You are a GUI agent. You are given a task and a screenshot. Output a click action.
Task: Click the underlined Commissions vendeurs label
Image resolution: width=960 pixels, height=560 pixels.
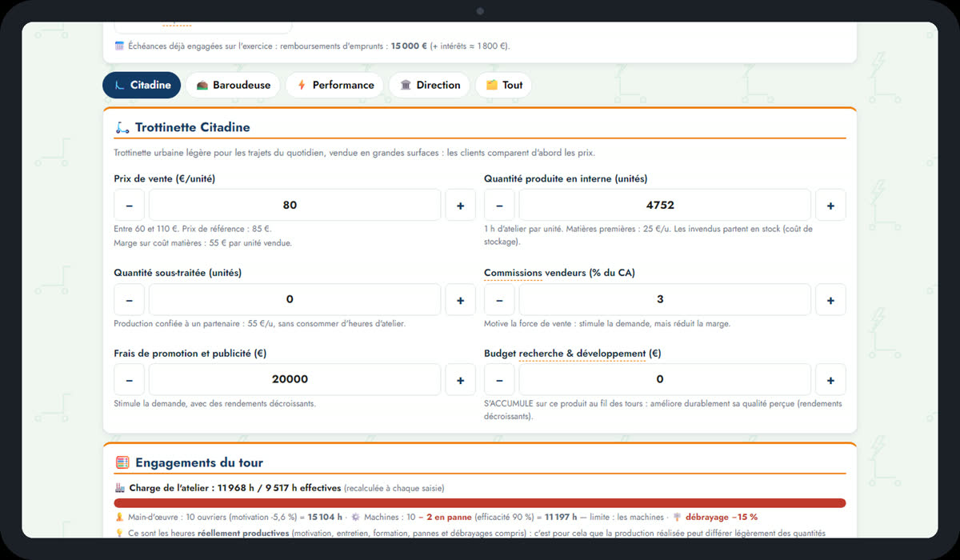pos(514,273)
